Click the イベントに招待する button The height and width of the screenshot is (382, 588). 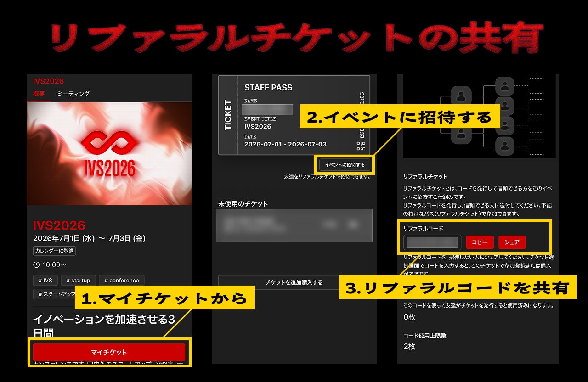[345, 165]
